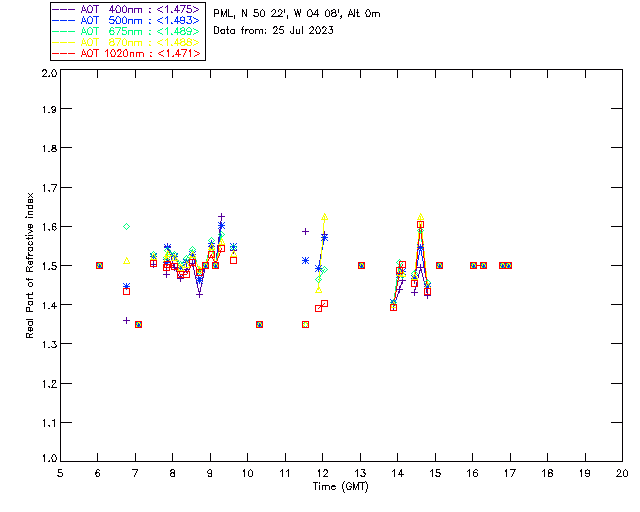The width and height of the screenshot is (640, 512).
Task: Click the "Time (GMT)" axis title
Action: point(340,487)
